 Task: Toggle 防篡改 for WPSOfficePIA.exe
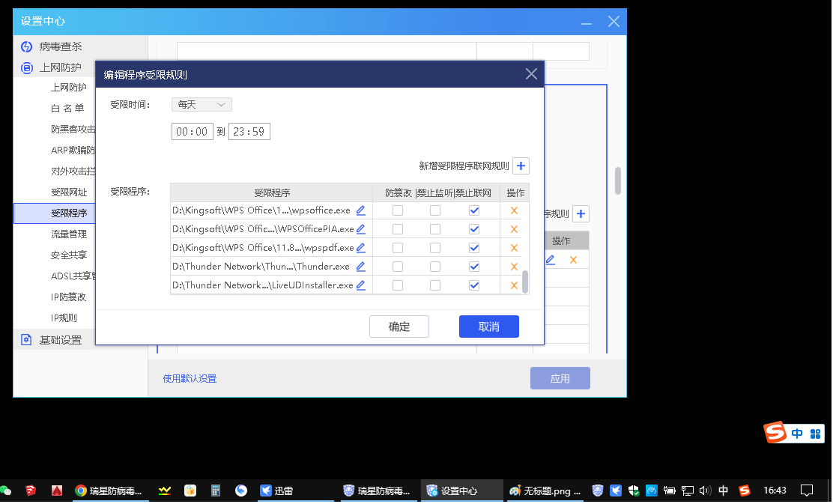(397, 229)
